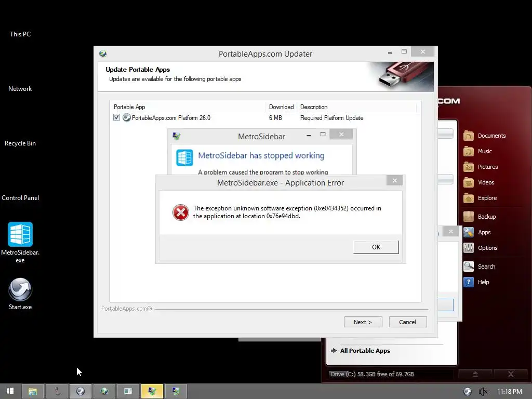Click the MetroSidebar blue tile icon in crash window
This screenshot has height=399, width=532.
184,158
